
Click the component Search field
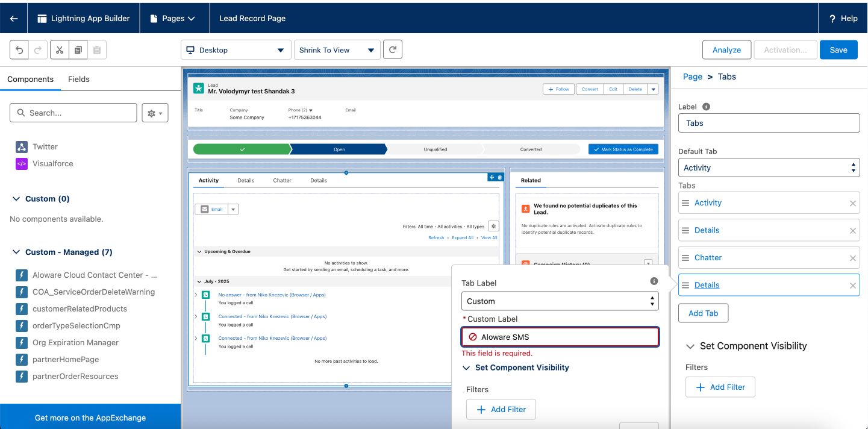click(73, 113)
